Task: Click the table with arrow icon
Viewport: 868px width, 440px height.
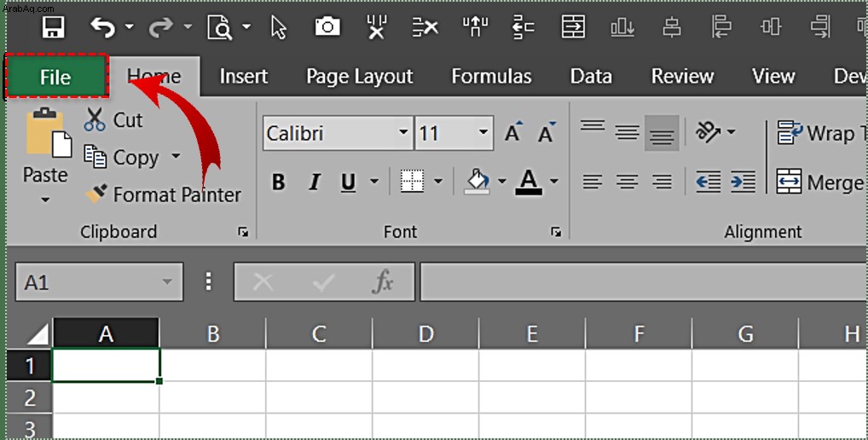Action: [573, 26]
